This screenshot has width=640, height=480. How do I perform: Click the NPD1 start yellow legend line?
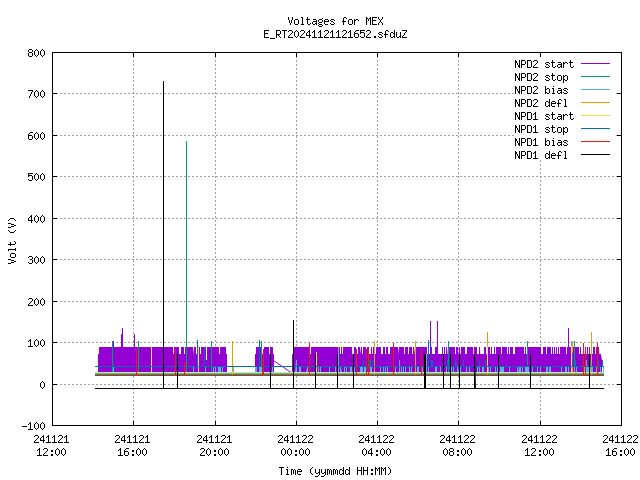click(x=595, y=116)
